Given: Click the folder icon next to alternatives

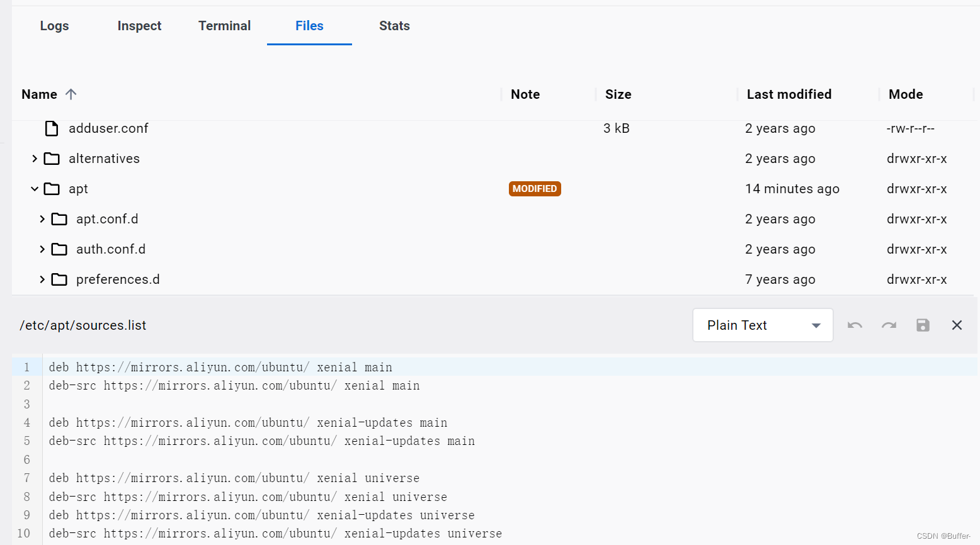Looking at the screenshot, I should (x=52, y=158).
